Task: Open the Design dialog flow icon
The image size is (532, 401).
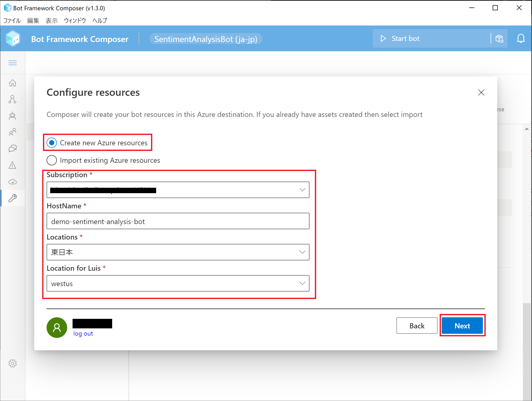Action: point(12,99)
